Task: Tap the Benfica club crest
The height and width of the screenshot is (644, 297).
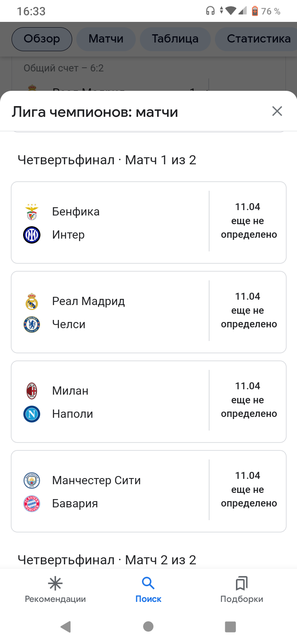Action: pos(32,212)
